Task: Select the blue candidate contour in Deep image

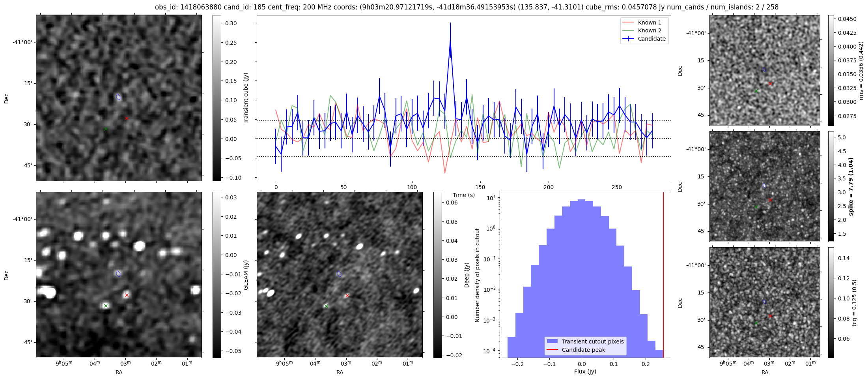Action: pos(339,274)
